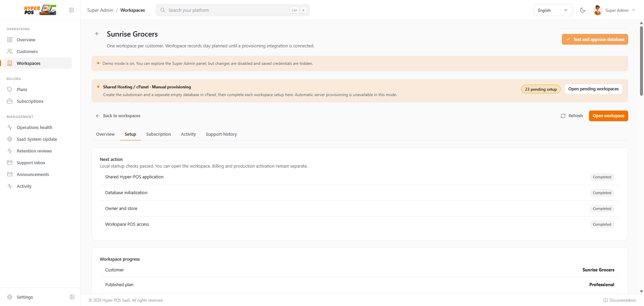Go Back to workspaces link
The image size is (644, 306).
click(118, 116)
